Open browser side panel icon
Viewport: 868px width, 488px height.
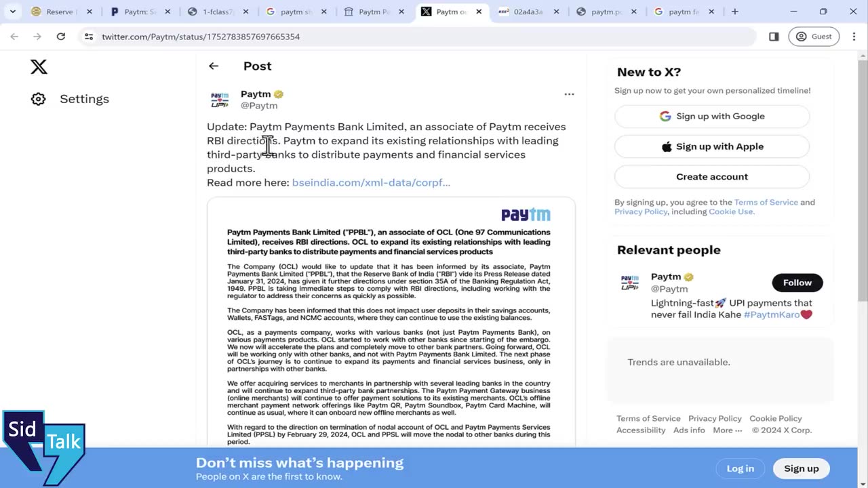774,37
